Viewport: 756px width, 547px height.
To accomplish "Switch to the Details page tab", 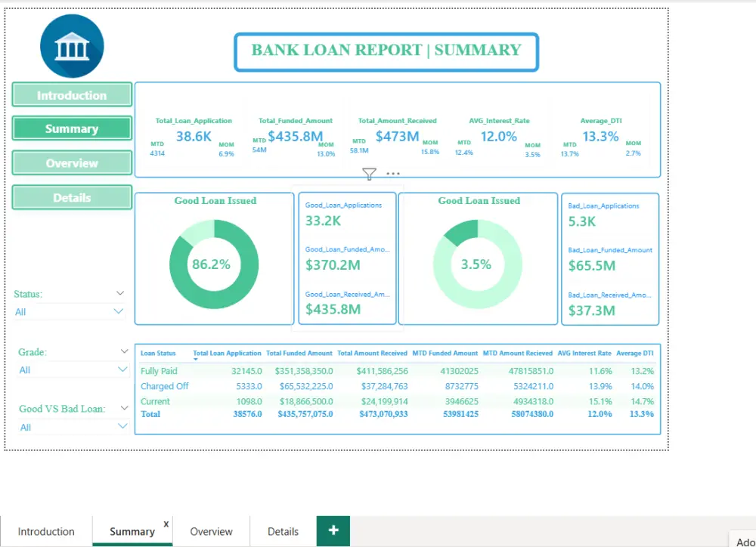I will pos(282,531).
